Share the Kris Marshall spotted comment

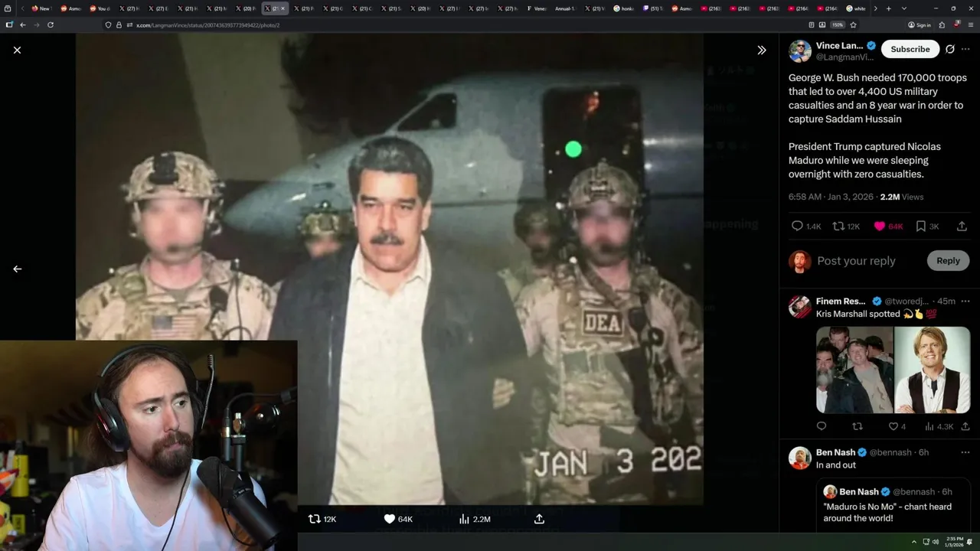click(x=965, y=426)
